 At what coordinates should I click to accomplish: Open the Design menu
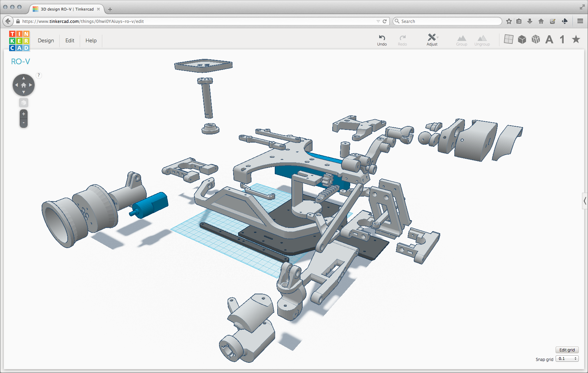point(46,41)
